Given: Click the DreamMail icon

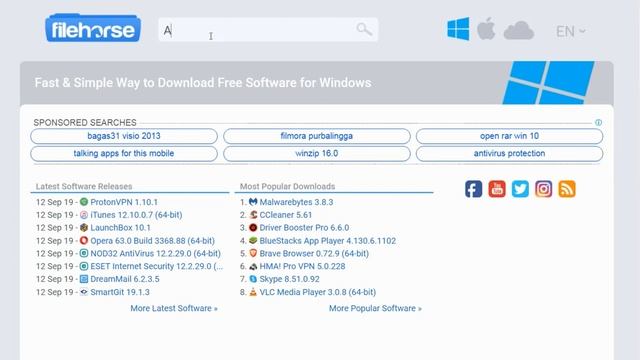Looking at the screenshot, I should [84, 279].
